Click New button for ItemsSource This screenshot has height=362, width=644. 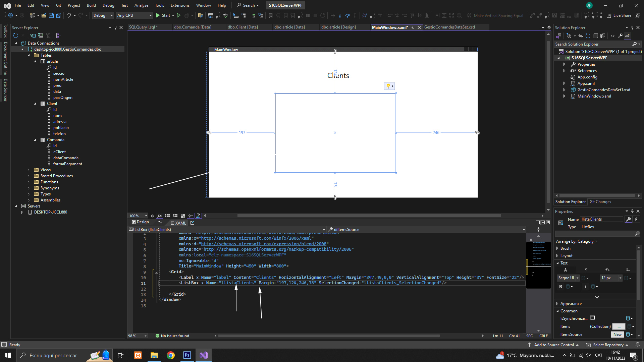(x=617, y=335)
